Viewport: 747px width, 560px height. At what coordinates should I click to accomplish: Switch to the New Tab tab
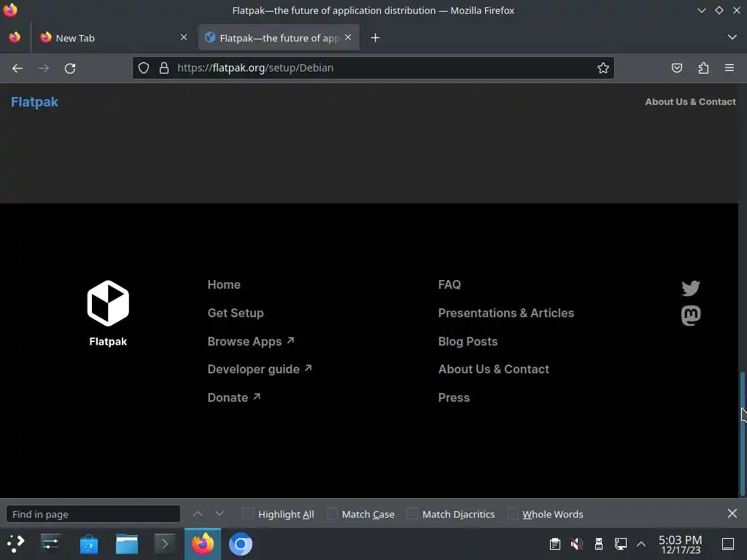click(x=113, y=38)
